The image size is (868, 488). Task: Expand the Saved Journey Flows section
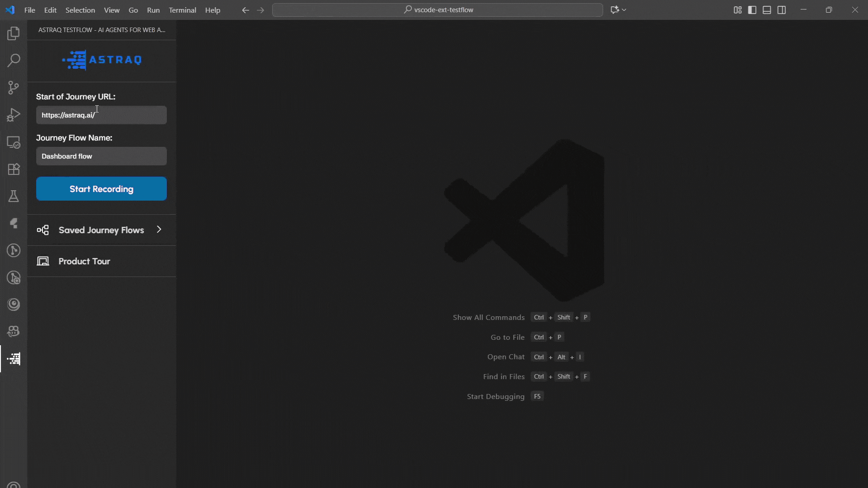tap(101, 230)
